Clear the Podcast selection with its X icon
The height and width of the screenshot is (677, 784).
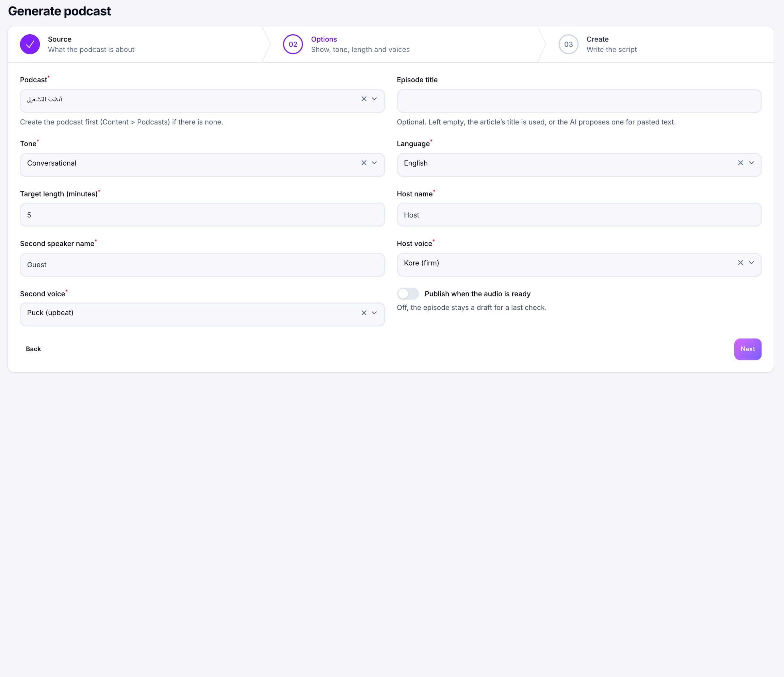tap(364, 99)
